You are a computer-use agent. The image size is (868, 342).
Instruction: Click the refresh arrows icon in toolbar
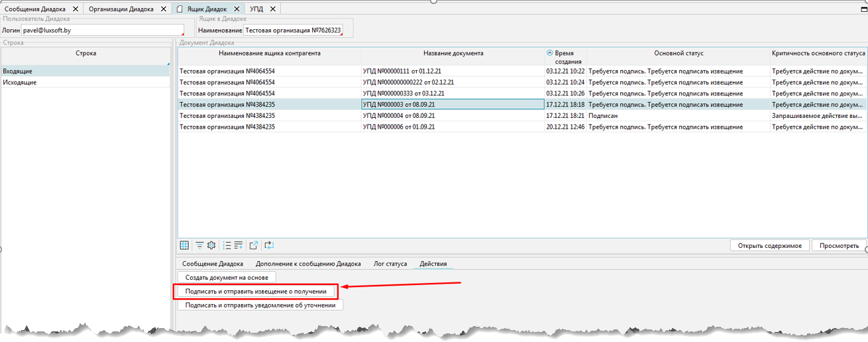click(269, 245)
